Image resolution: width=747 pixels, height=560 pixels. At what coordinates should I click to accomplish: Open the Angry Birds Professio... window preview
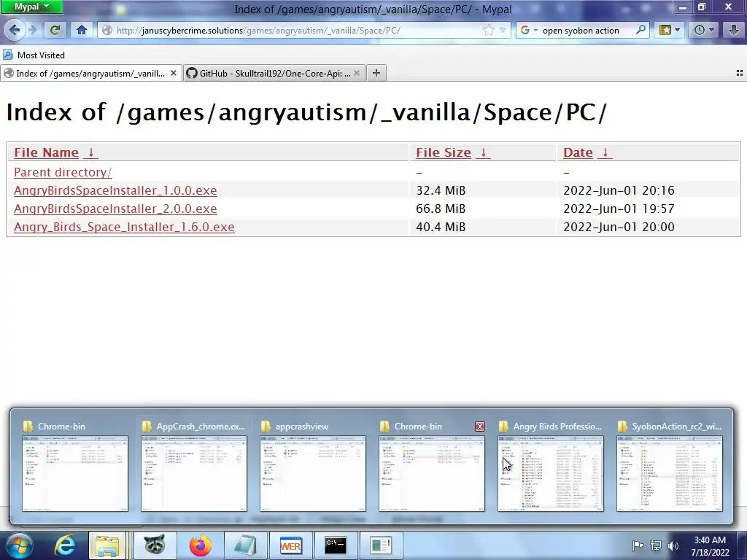pos(551,467)
